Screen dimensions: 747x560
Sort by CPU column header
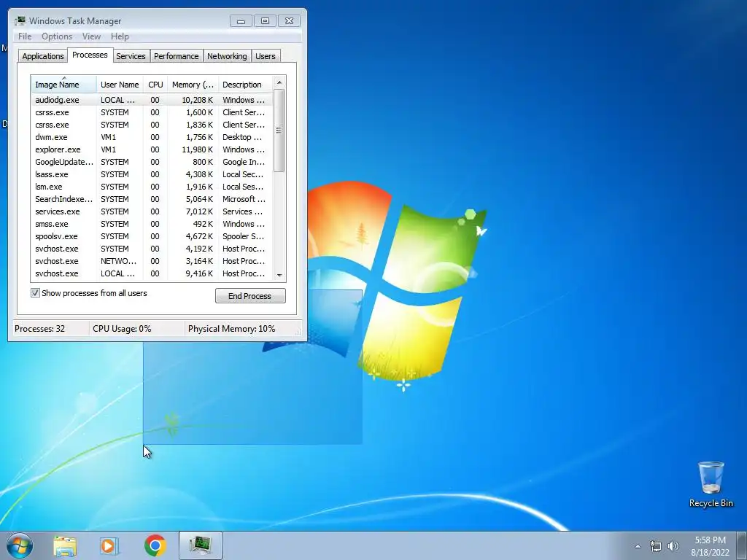155,85
